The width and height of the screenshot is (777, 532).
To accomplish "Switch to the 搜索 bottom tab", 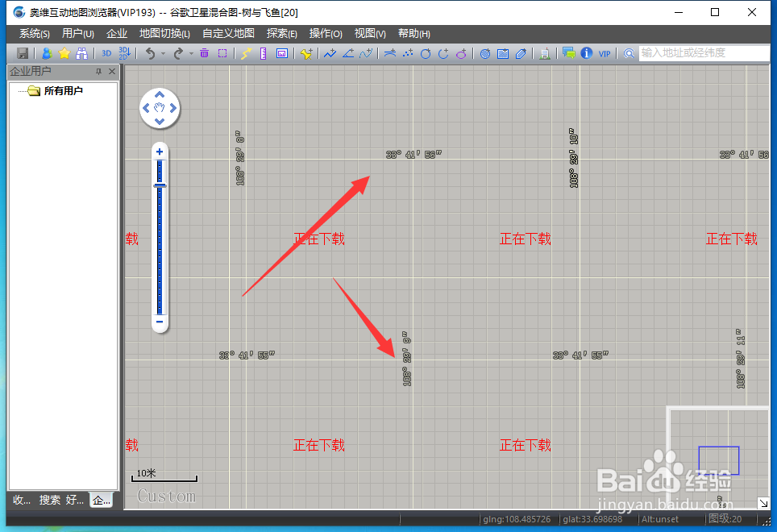I will click(x=49, y=501).
